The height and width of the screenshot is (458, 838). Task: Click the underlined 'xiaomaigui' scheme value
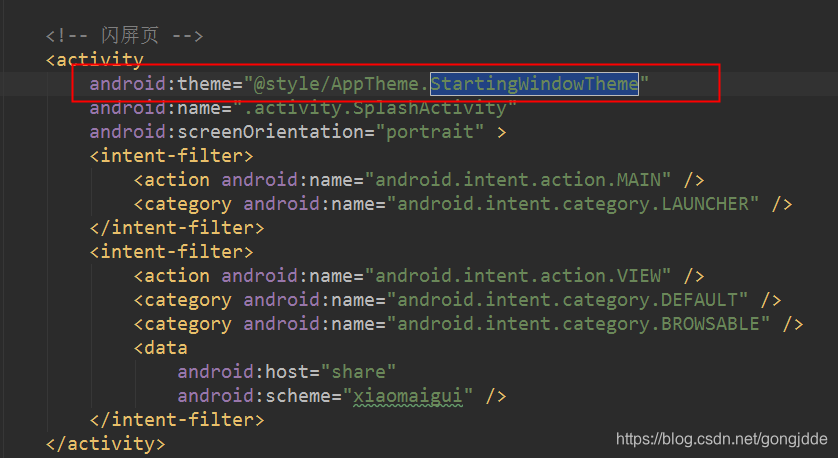pyautogui.click(x=408, y=397)
